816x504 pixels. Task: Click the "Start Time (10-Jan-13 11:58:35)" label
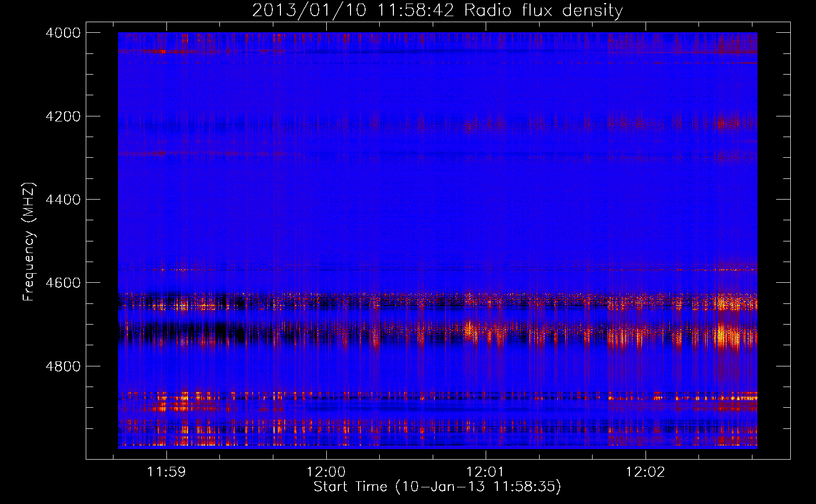coord(437,486)
